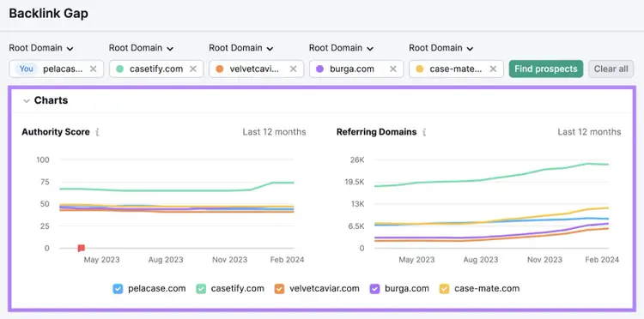Screen dimensions: 644x319
Task: Open Root Domain dropdown above case-mate
Action: point(441,48)
